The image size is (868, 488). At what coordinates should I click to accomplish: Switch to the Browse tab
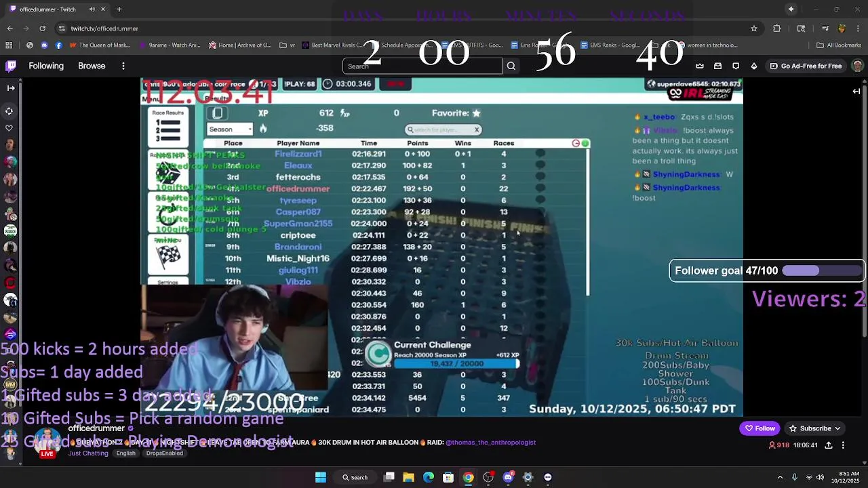point(92,66)
